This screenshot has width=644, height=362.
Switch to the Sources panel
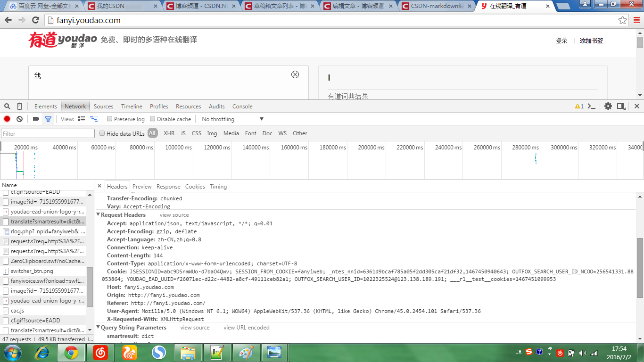tap(103, 107)
